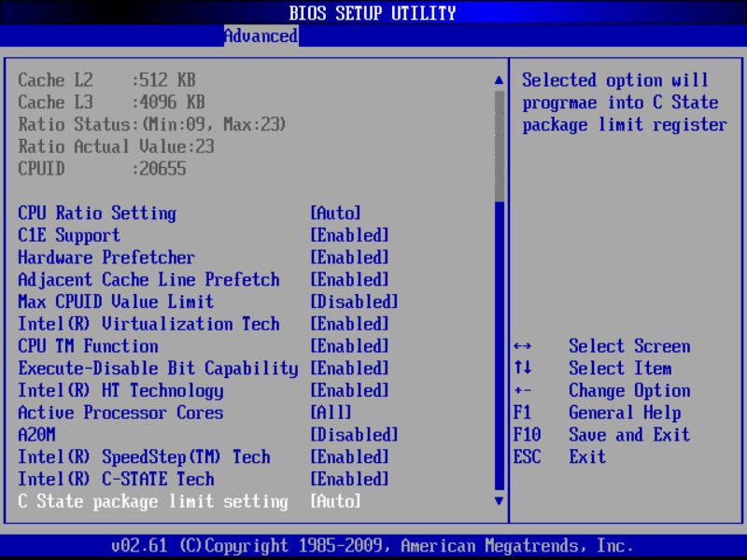Image resolution: width=747 pixels, height=560 pixels.
Task: Select C State package limit setting row
Action: 153,501
